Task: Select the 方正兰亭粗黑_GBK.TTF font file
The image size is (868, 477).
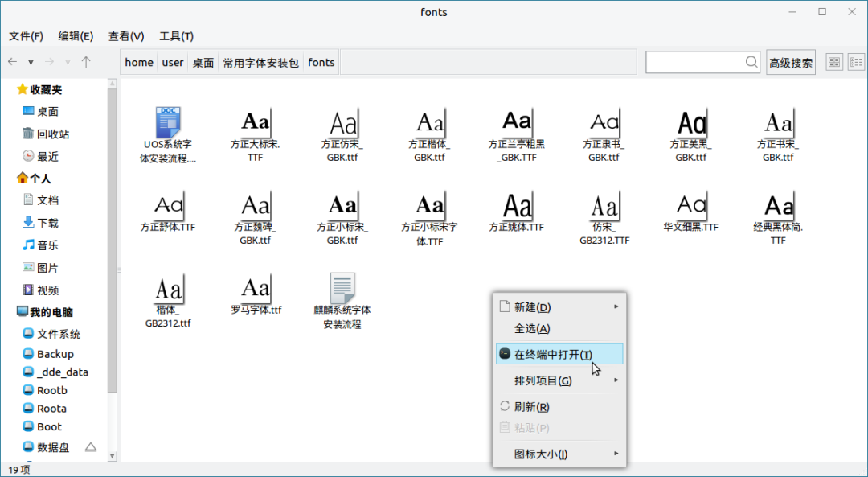Action: (x=517, y=136)
